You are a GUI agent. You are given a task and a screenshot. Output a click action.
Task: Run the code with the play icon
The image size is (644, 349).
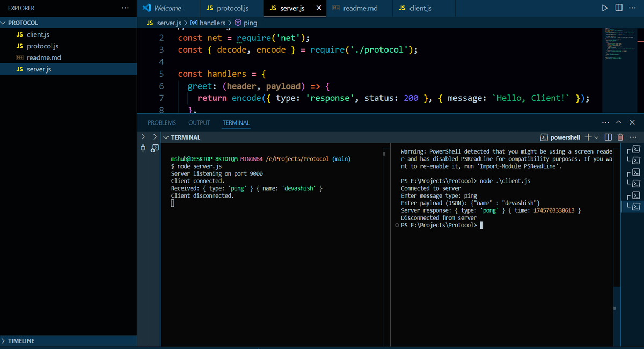pyautogui.click(x=605, y=8)
